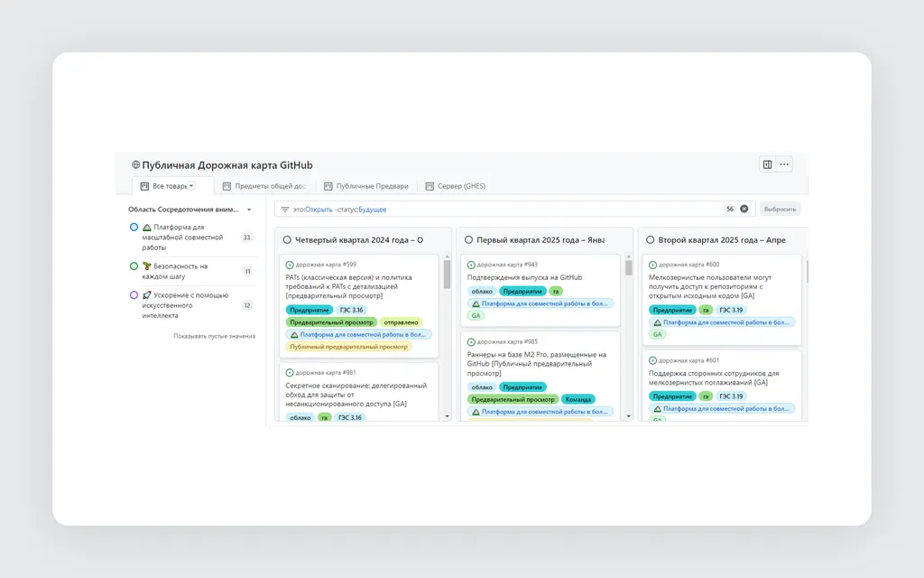
Task: Clear the filter with the round X icon
Action: coord(744,209)
